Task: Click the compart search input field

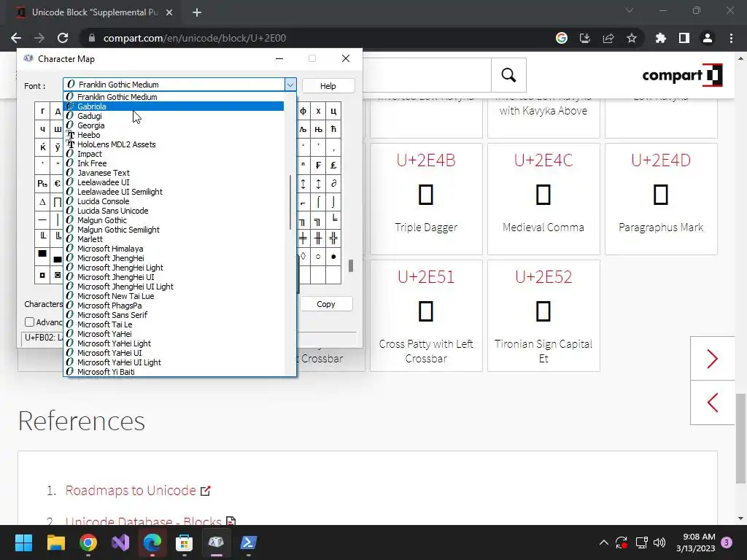Action: tap(426, 75)
